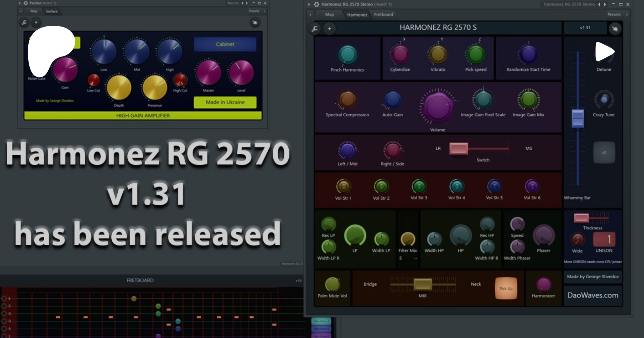Click the Vol Str 5 knob
The width and height of the screenshot is (644, 338).
[494, 186]
